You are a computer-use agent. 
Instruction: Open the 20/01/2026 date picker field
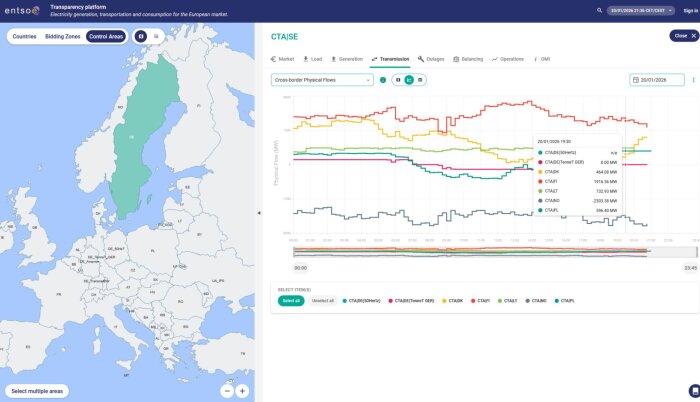(x=657, y=80)
